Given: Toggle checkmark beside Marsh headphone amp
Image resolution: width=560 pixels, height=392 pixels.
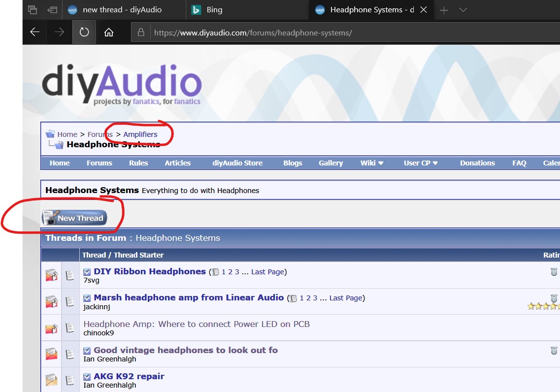Looking at the screenshot, I should click(87, 298).
